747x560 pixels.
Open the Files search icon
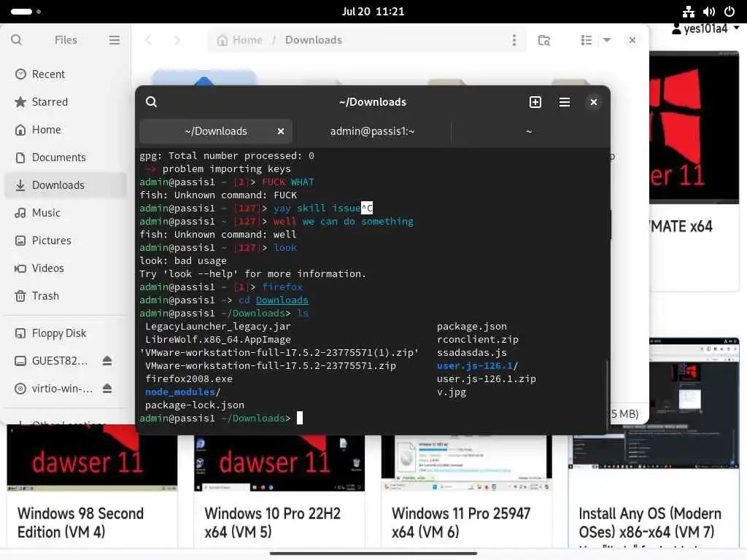point(16,39)
